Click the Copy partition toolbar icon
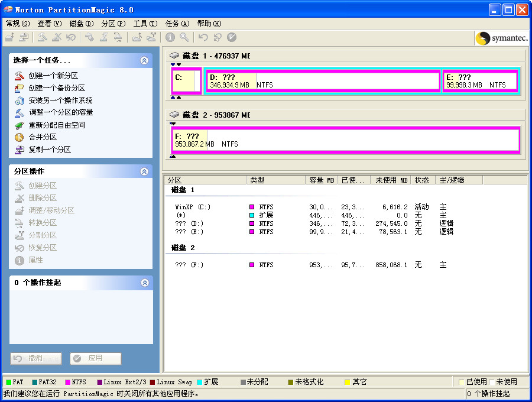The width and height of the screenshot is (532, 402). 24,37
